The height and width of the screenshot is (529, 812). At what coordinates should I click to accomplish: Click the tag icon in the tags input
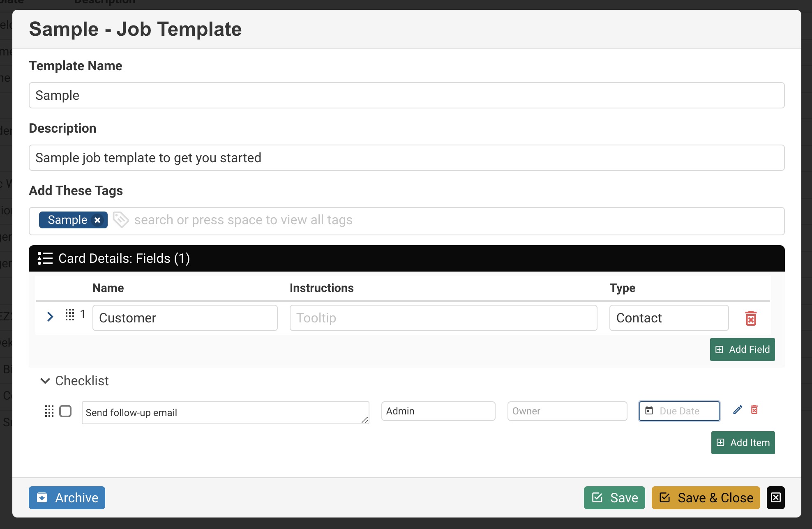pyautogui.click(x=121, y=220)
